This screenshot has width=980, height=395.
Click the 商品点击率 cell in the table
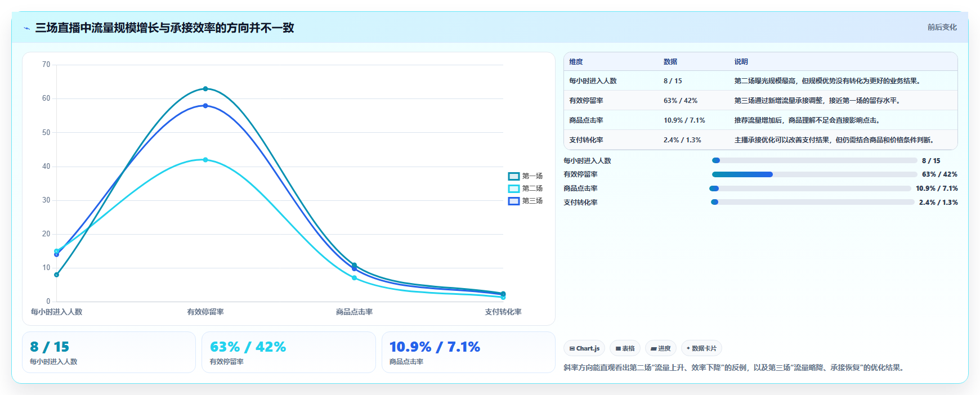click(x=586, y=120)
